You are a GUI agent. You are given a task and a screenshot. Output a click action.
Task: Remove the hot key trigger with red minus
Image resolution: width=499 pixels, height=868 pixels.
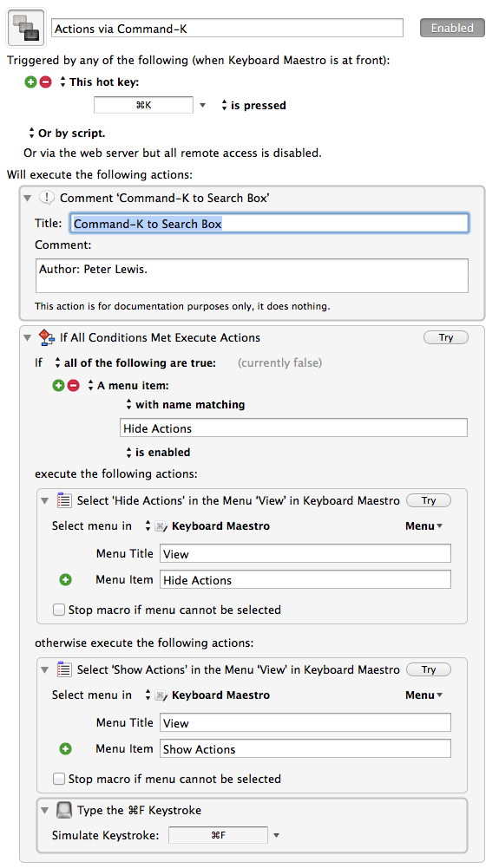(x=45, y=82)
